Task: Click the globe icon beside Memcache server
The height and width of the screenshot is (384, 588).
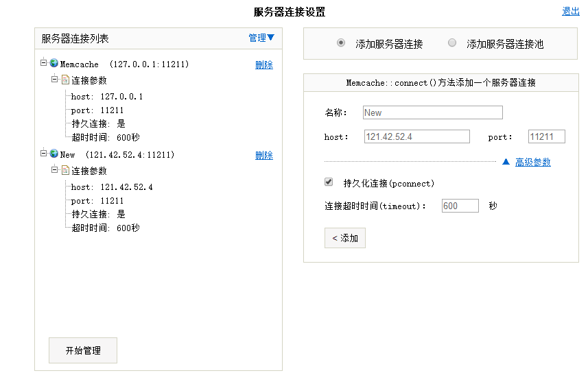Action: point(54,63)
